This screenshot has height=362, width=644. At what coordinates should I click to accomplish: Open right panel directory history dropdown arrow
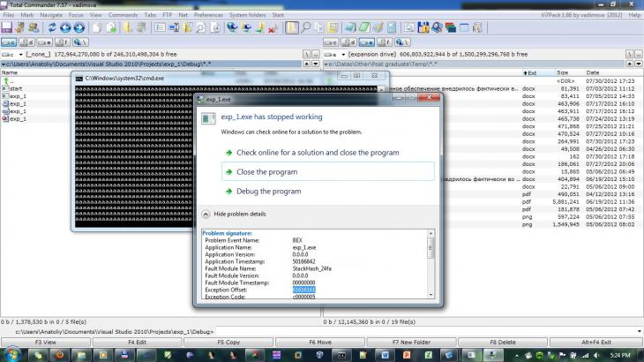[638, 64]
